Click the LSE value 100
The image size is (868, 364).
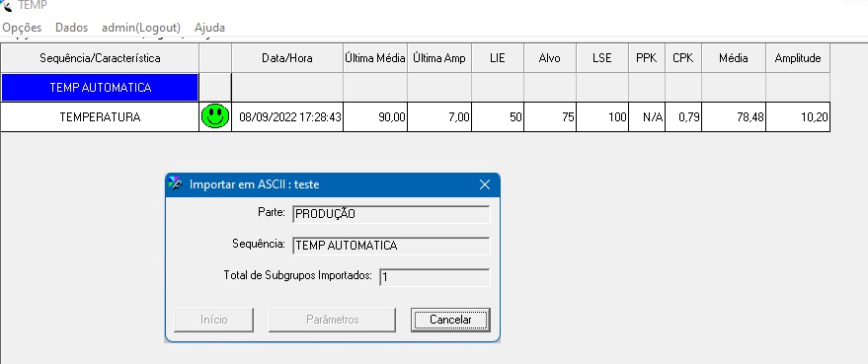tap(602, 116)
